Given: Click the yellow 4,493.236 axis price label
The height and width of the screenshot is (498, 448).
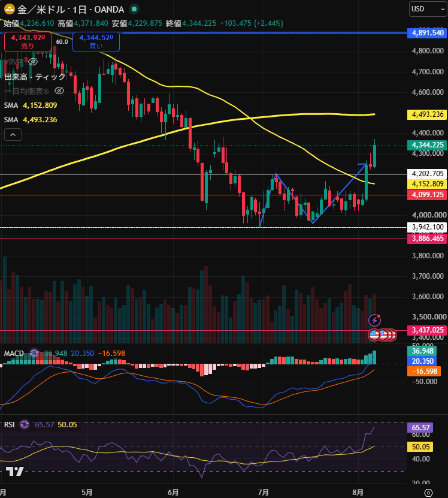Looking at the screenshot, I should point(428,114).
